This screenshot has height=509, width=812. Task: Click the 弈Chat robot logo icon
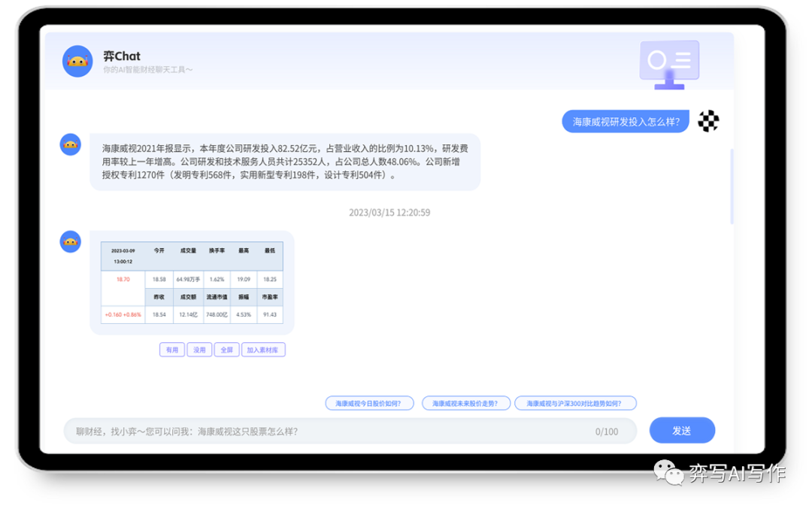(x=77, y=61)
